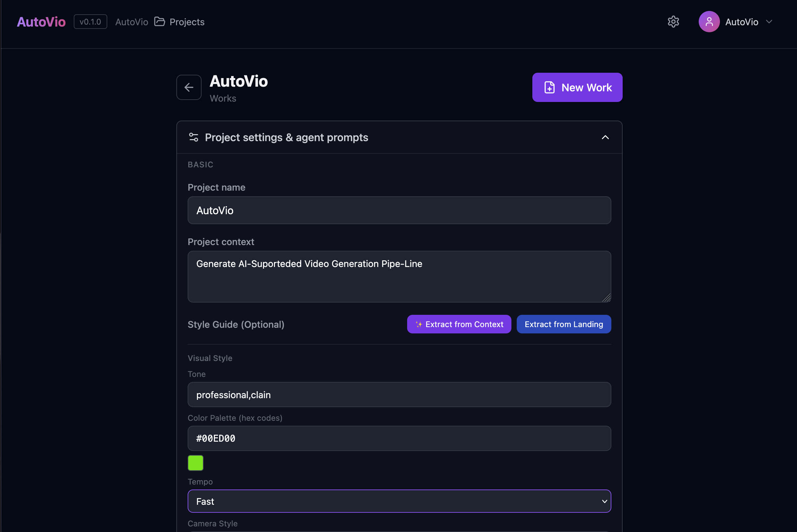Collapse the Project settings section chevron
The image size is (797, 532).
click(x=605, y=137)
